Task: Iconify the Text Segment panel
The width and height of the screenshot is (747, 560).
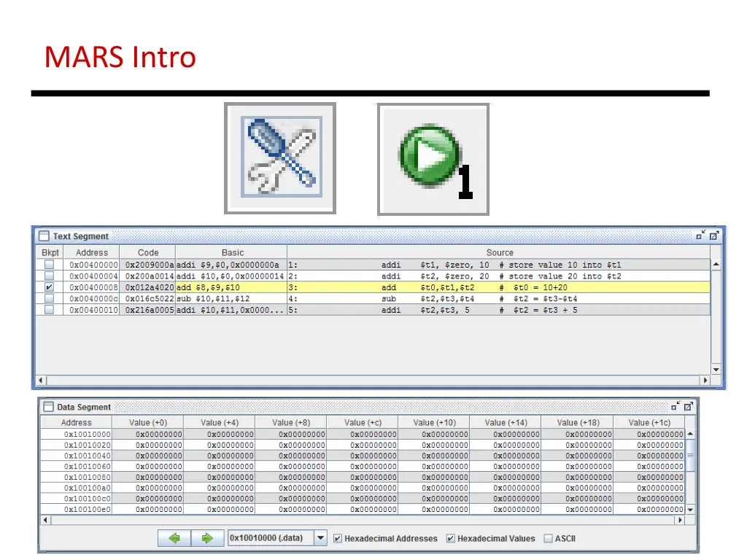Action: (x=700, y=236)
